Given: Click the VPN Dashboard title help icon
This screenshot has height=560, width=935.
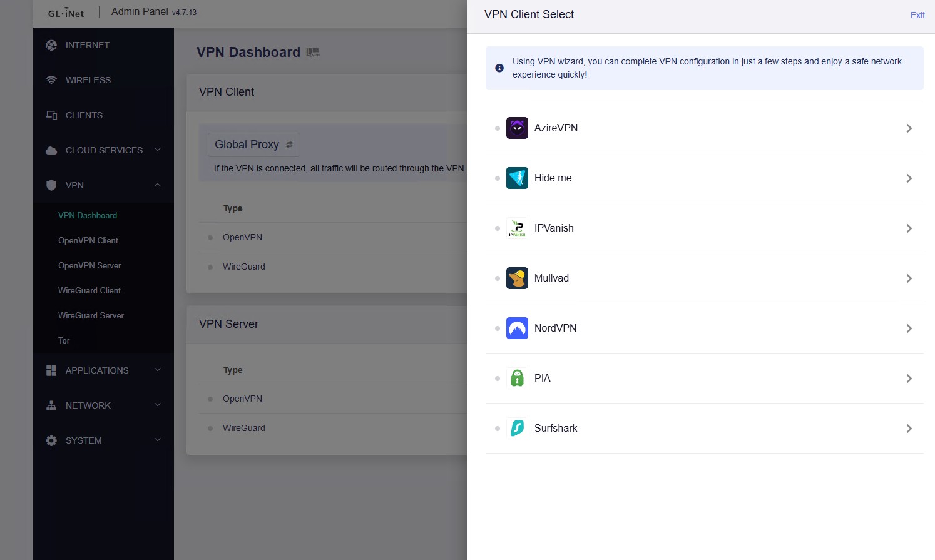Looking at the screenshot, I should 313,53.
